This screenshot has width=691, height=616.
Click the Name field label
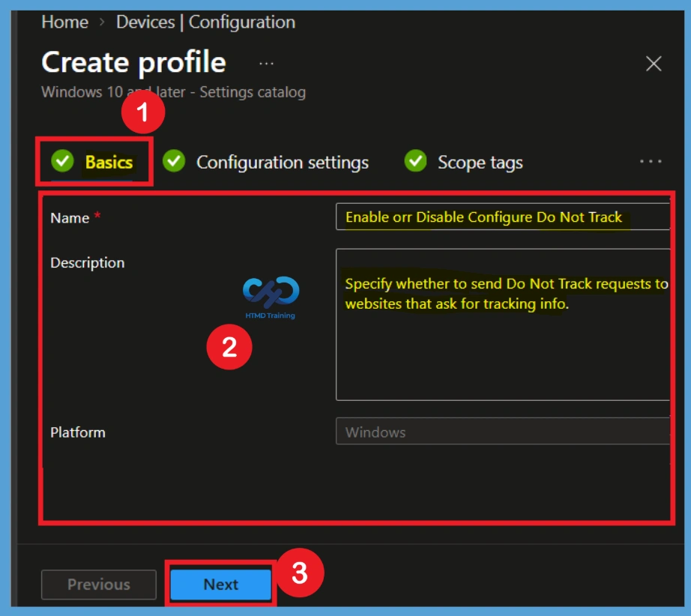click(70, 218)
